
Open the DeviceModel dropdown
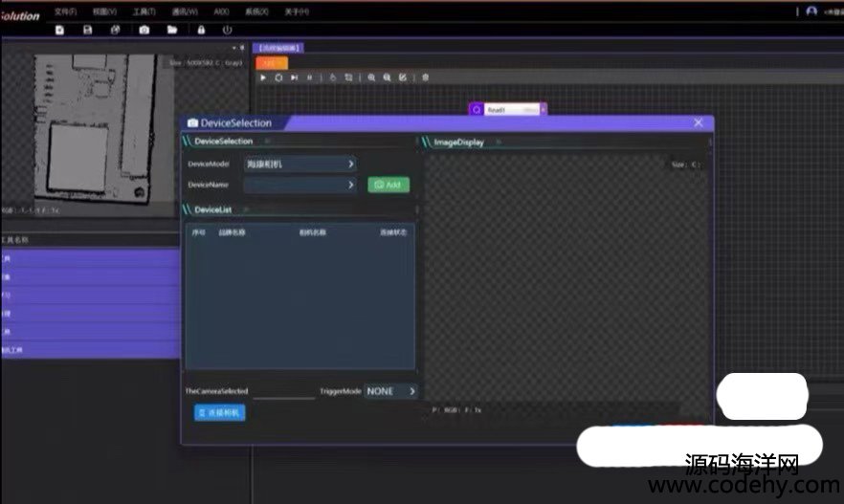(x=300, y=164)
